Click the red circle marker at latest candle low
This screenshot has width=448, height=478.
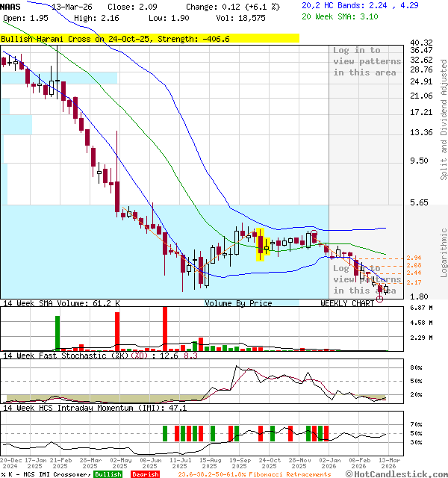379,298
